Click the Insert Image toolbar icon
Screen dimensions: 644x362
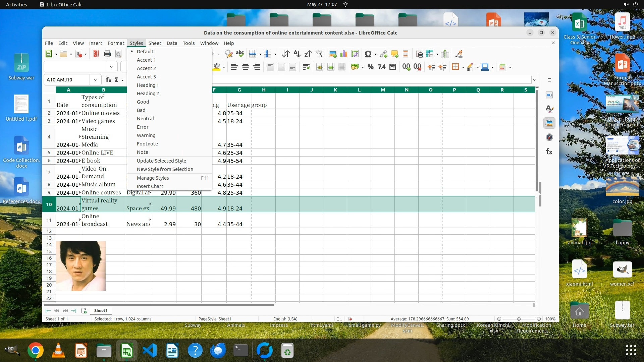pos(332,54)
